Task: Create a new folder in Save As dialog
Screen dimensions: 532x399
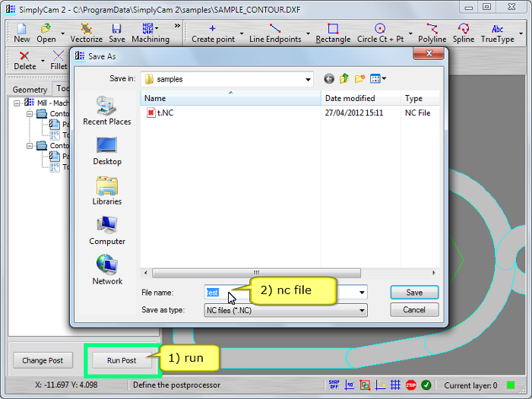Action: pos(359,78)
